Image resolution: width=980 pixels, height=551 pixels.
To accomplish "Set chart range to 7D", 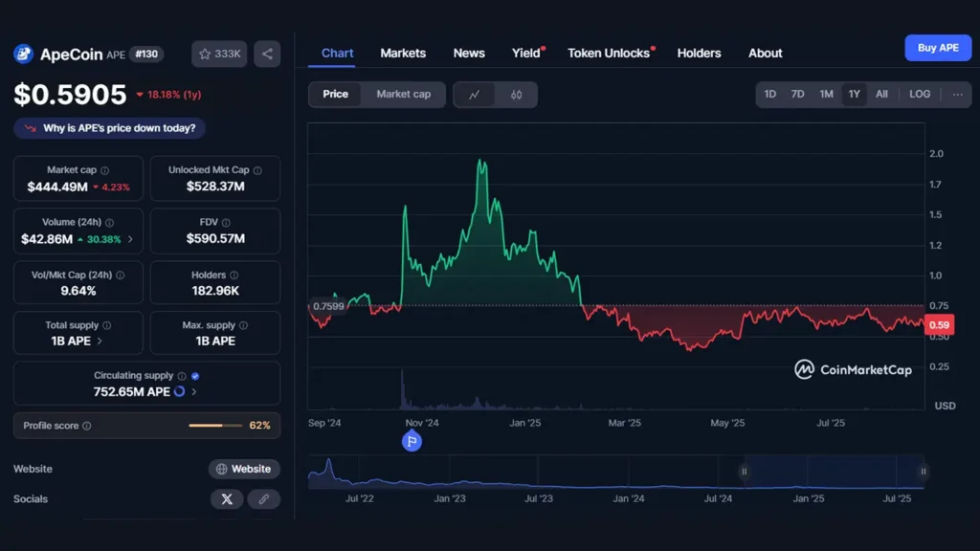I will [x=797, y=95].
